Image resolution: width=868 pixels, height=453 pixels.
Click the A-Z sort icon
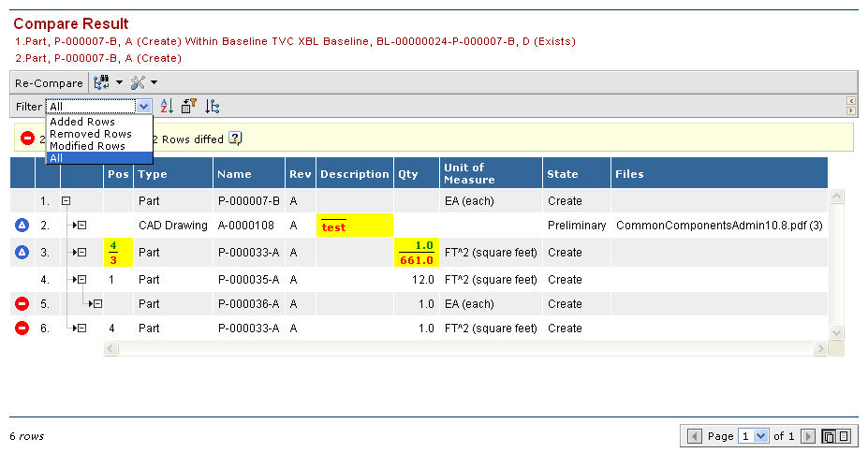167,107
